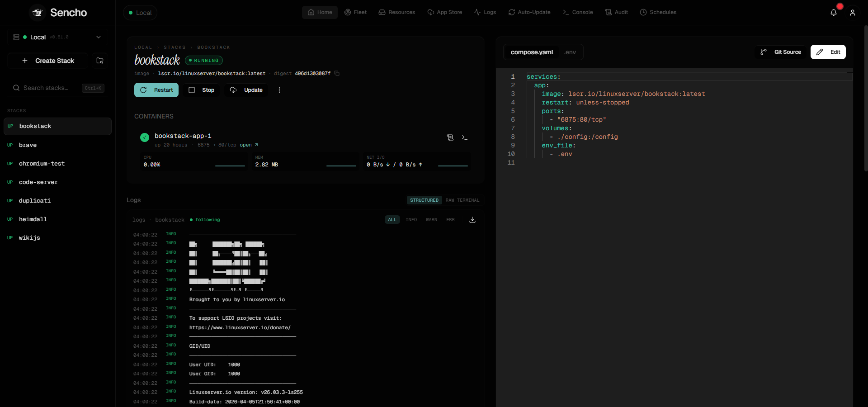Screen dimensions: 868x407
Task: Click the search magnifier icon
Action: 16,88
